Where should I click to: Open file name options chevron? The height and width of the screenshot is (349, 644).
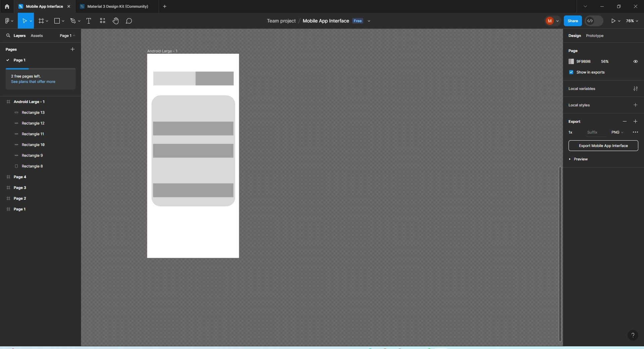(369, 21)
